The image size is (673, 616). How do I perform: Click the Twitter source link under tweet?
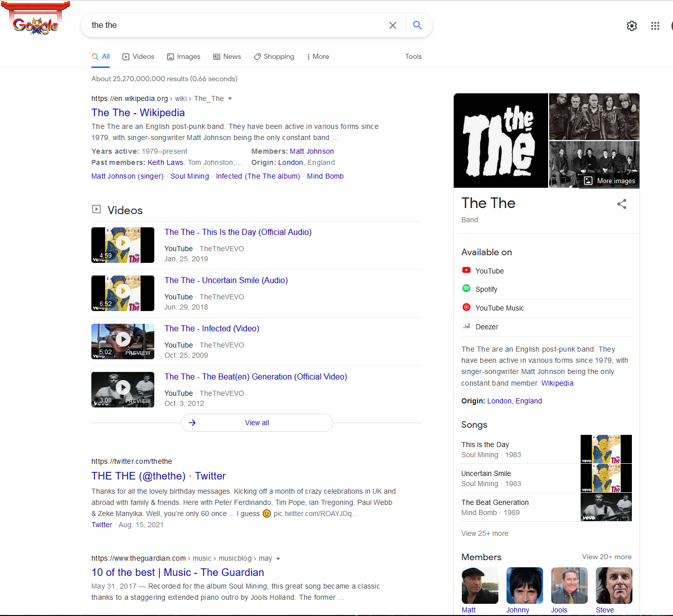pos(102,525)
